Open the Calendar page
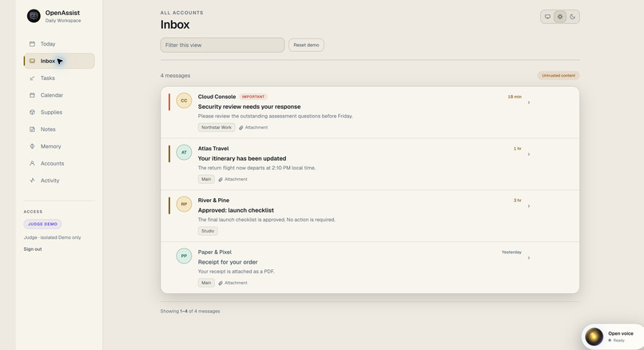Viewport: 644px width, 350px height. tap(59, 95)
